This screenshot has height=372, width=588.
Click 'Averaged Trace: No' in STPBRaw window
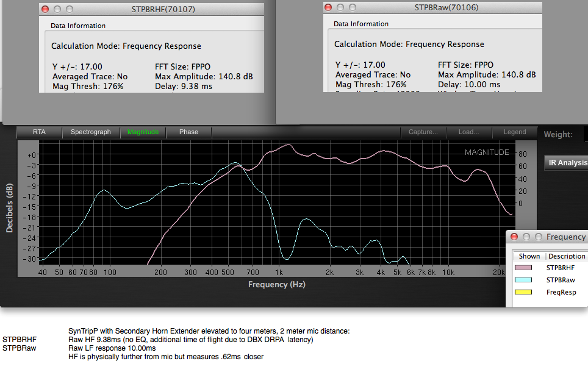click(373, 74)
